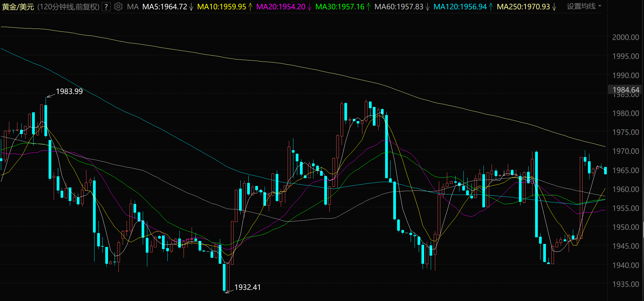
Task: Click the 1932.41 low price annotation
Action: click(x=247, y=287)
